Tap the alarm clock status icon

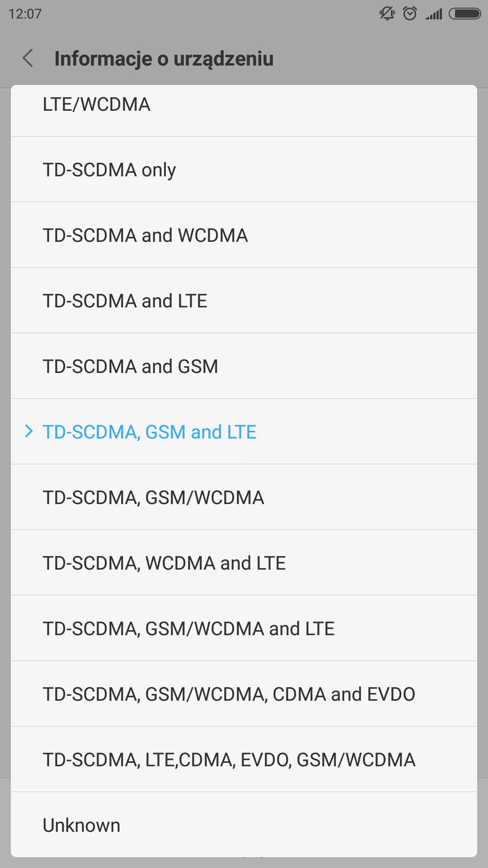pos(410,14)
